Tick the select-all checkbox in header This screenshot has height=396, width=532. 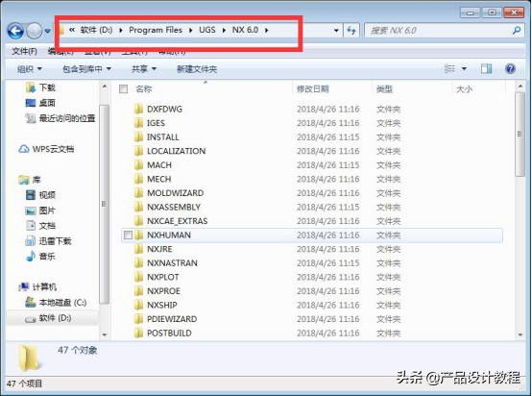[123, 89]
